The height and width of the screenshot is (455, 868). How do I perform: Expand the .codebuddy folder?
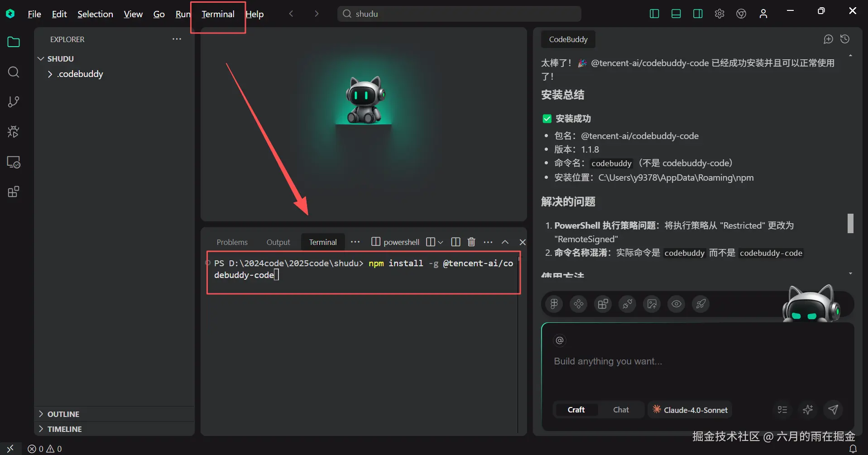[50, 74]
